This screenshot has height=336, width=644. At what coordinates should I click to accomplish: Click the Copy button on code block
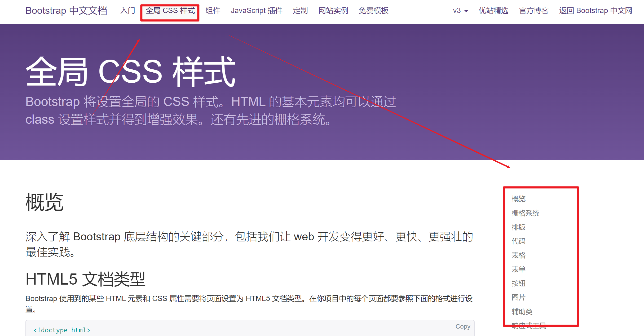click(463, 326)
